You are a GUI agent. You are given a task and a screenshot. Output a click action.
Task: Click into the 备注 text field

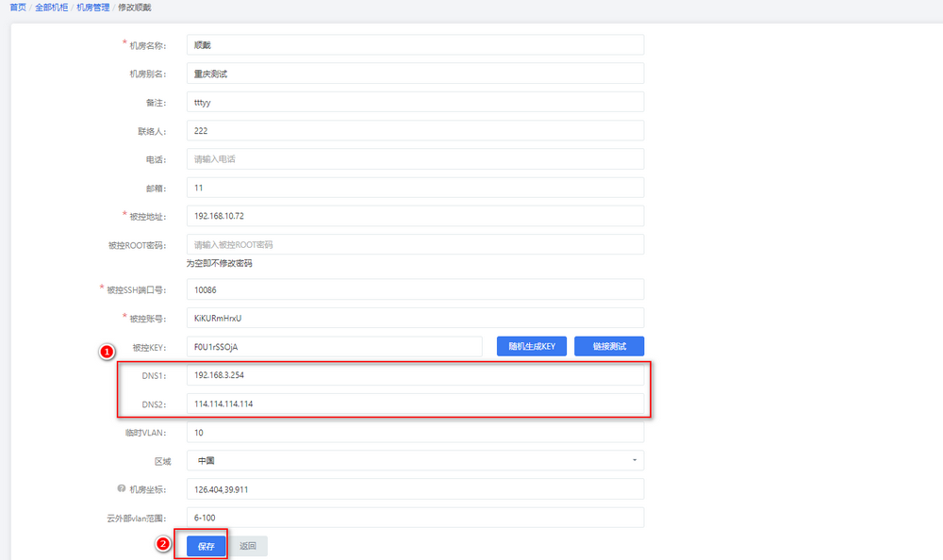415,102
